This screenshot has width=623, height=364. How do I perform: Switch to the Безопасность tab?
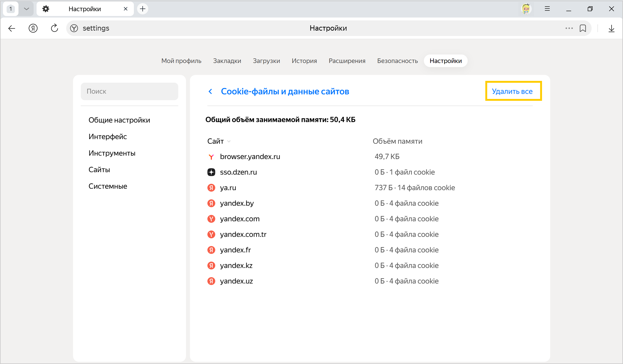pyautogui.click(x=397, y=61)
